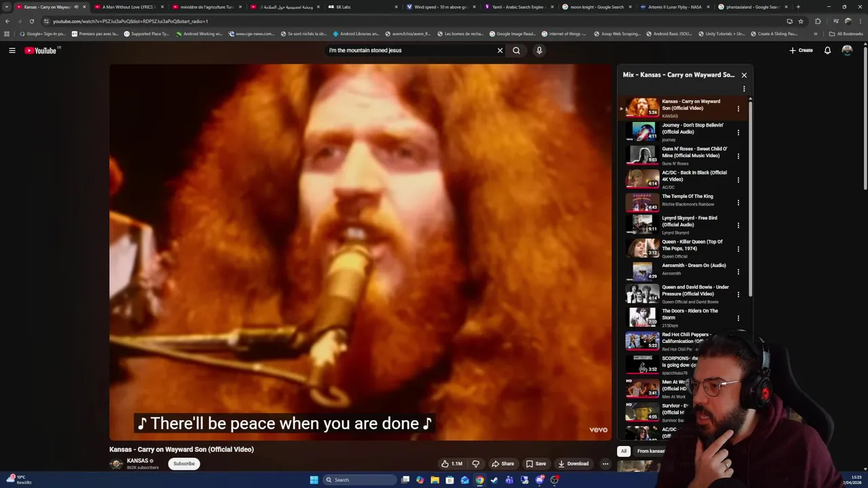Open YouTube notifications bell
The width and height of the screenshot is (868, 488).
(x=827, y=50)
